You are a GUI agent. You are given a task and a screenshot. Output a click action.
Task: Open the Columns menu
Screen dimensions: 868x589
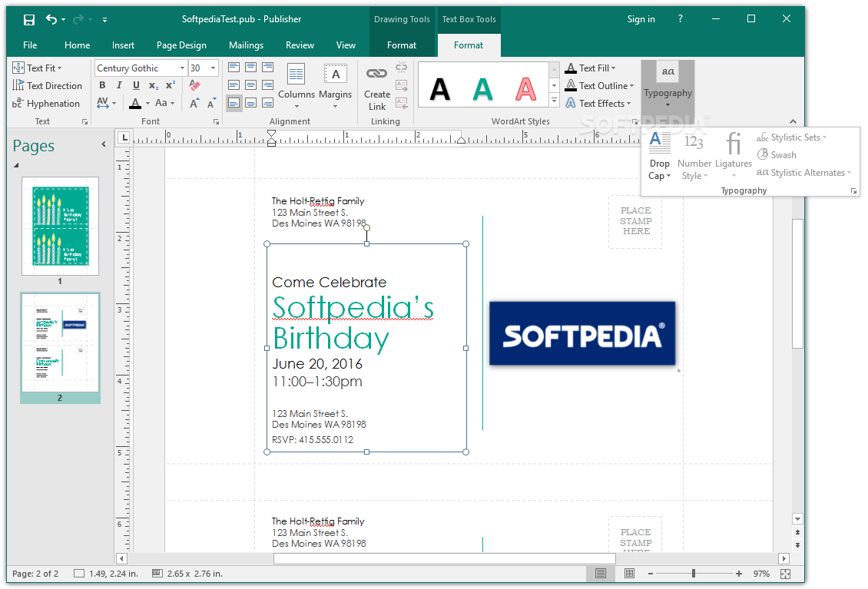tap(297, 86)
